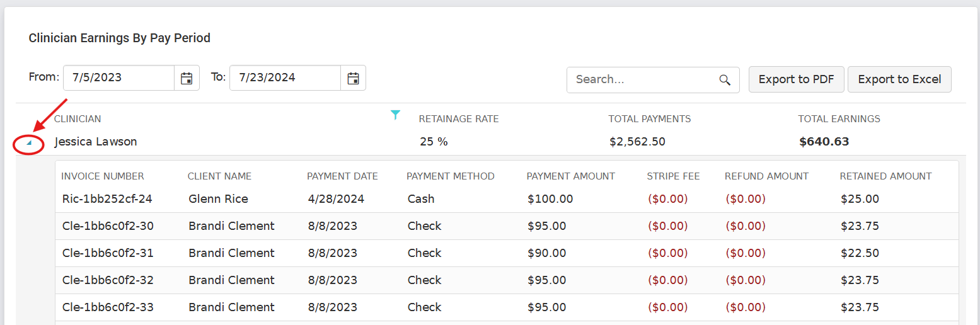Screen dimensions: 980x325
Task: Sort by Retained Amount column header
Action: (885, 176)
